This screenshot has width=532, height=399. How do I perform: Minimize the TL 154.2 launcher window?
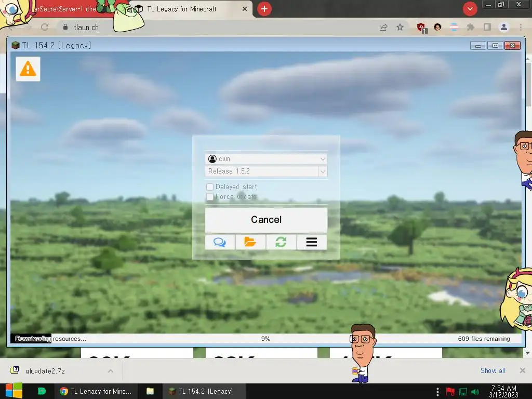[x=478, y=46]
